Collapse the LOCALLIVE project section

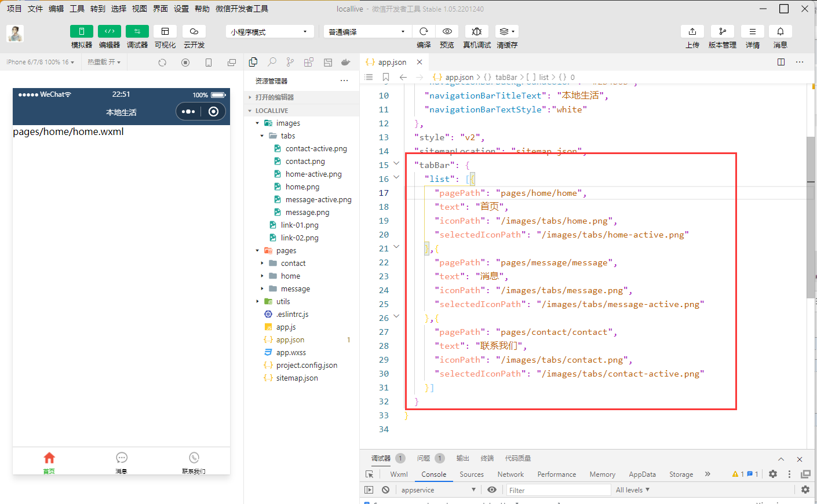(x=301, y=111)
